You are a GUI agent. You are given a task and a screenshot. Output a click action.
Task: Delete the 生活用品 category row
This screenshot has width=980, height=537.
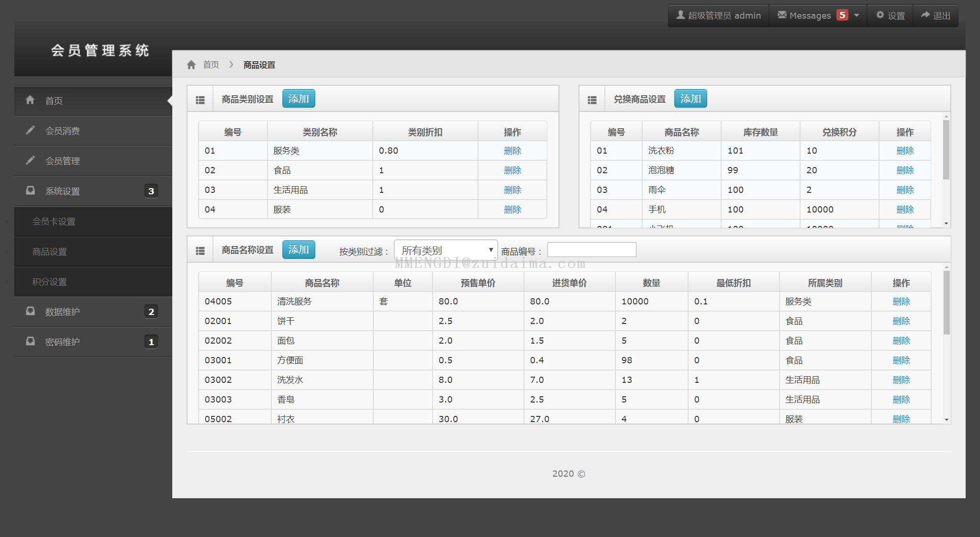click(512, 190)
